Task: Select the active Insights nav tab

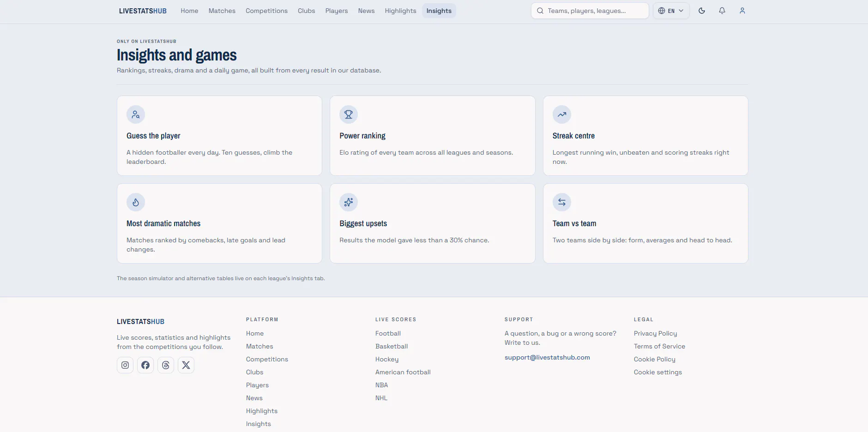Action: tap(439, 11)
